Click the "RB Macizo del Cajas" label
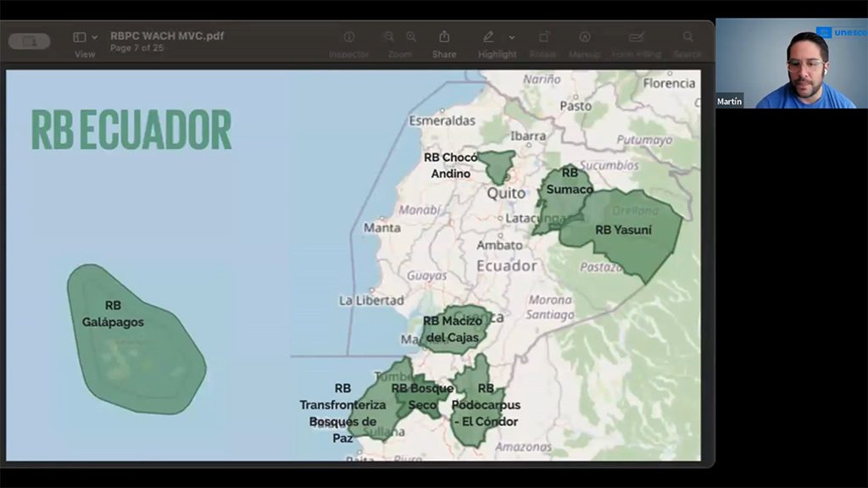 (453, 330)
